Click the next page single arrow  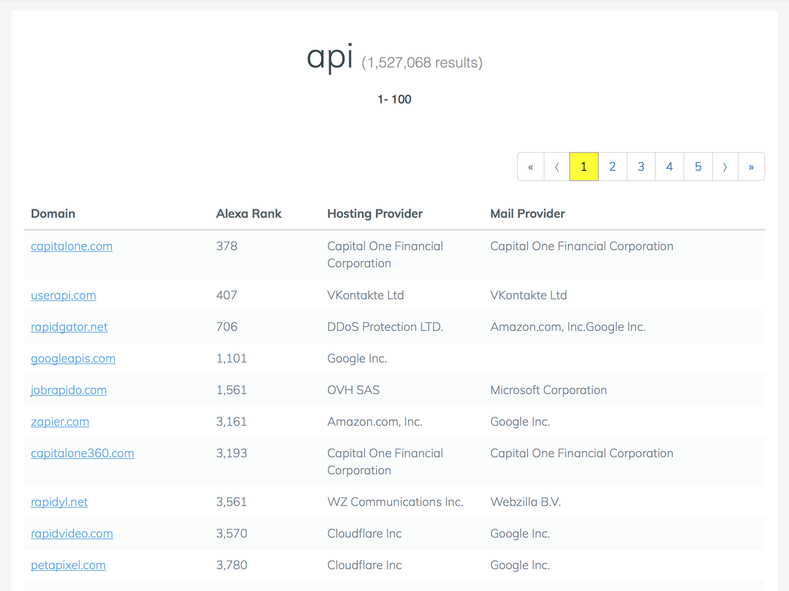click(x=725, y=166)
